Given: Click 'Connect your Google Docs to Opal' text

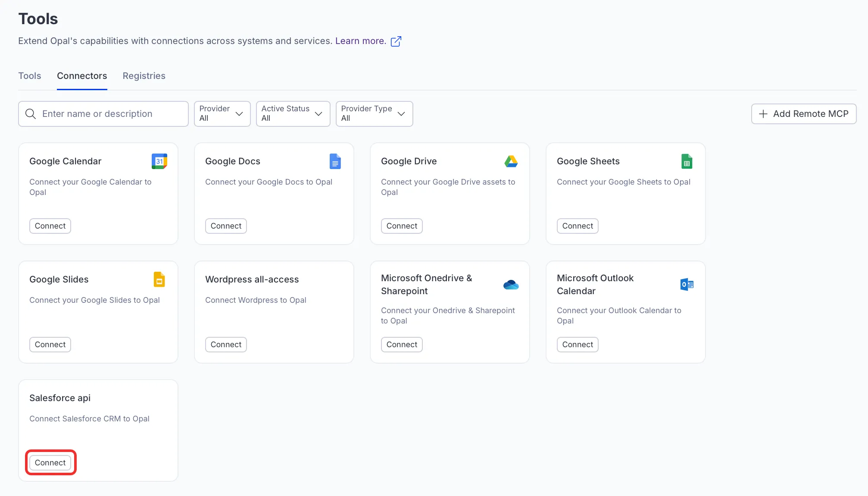Looking at the screenshot, I should coord(269,182).
